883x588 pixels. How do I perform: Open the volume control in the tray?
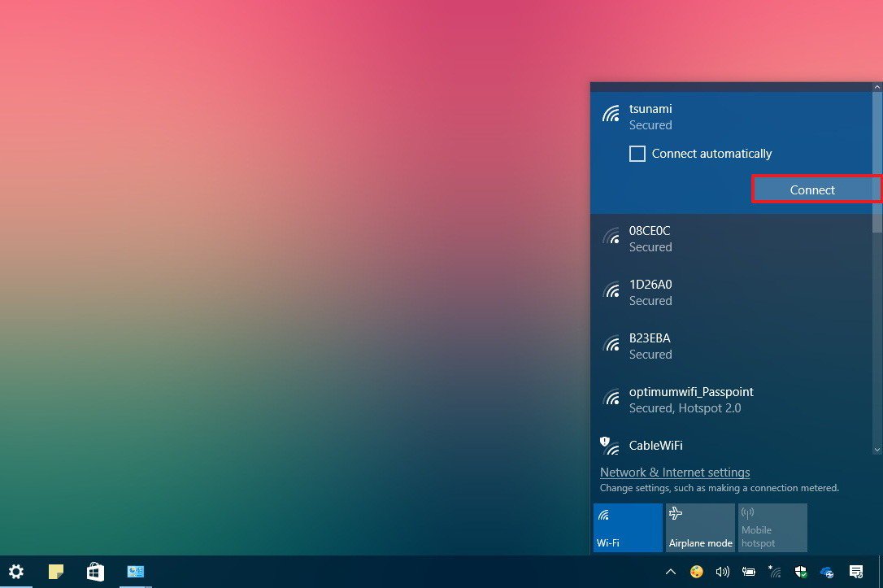(x=722, y=572)
